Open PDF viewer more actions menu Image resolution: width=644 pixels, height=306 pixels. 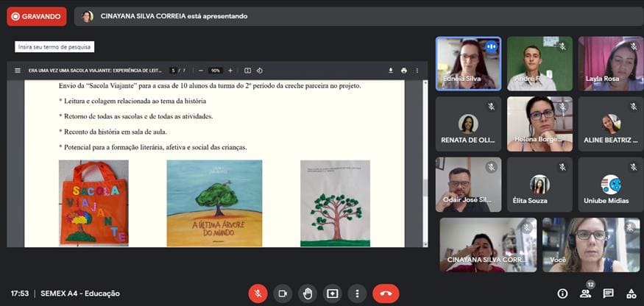[x=417, y=71]
